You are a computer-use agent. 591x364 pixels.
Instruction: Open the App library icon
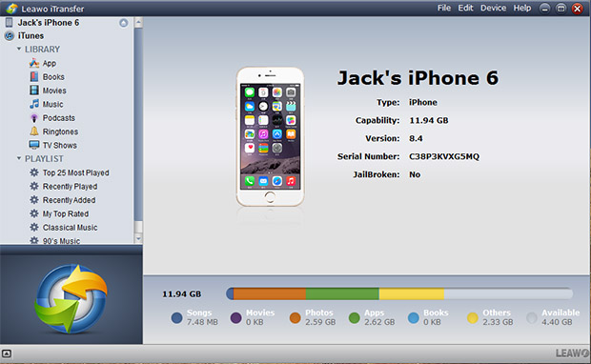[x=34, y=63]
